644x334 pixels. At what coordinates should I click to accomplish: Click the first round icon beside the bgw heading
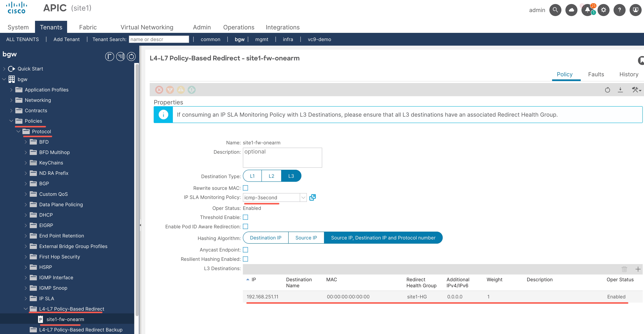click(x=110, y=56)
